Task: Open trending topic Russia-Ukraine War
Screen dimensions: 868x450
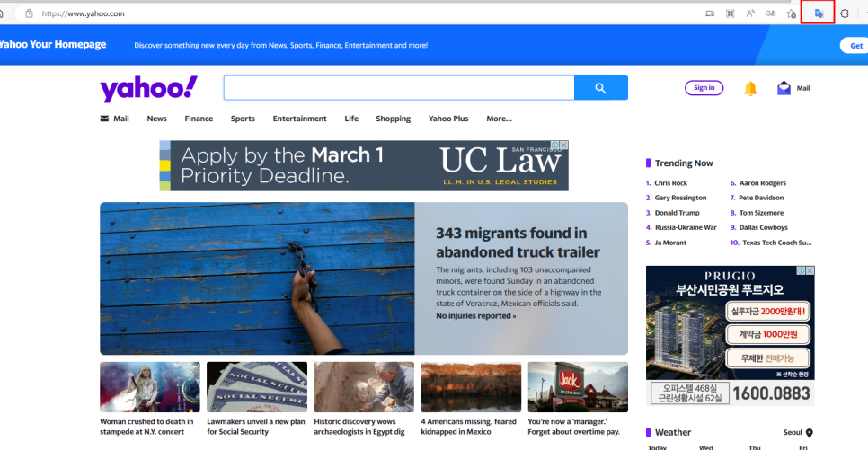Action: [686, 227]
